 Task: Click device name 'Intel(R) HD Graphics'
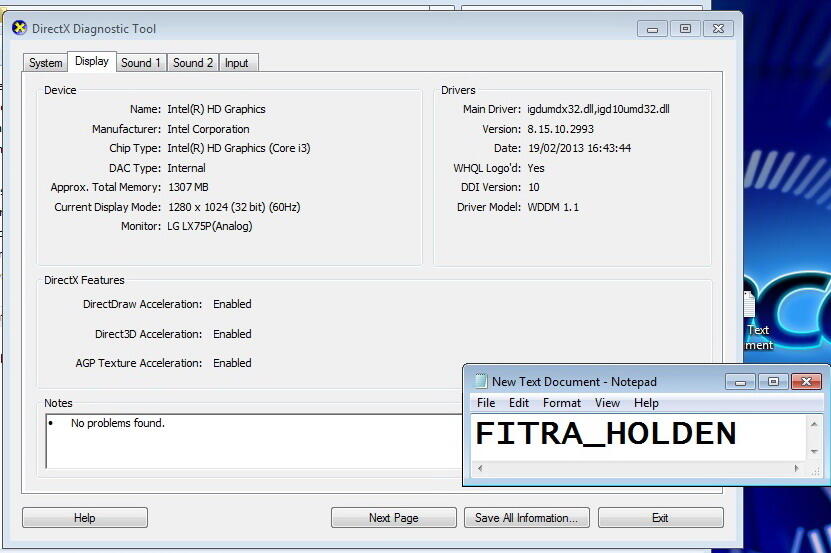216,109
